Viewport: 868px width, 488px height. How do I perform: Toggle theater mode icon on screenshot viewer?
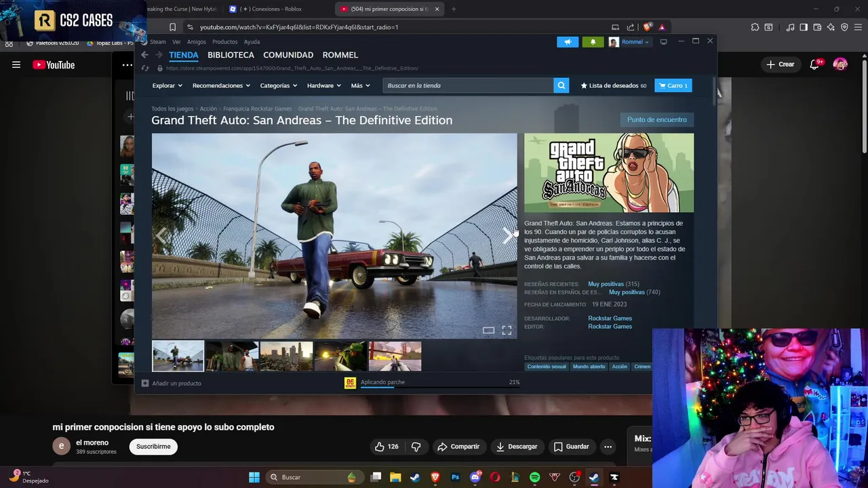(488, 330)
